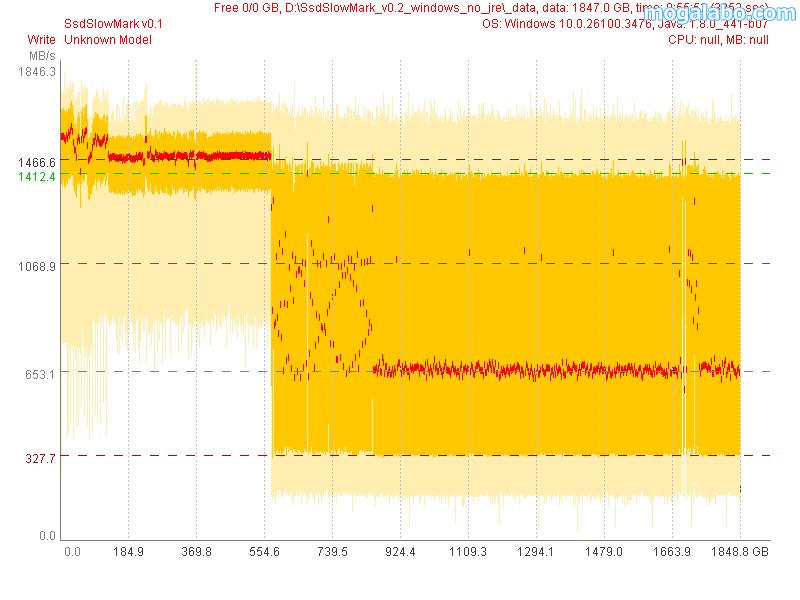
Task: Click the CPU: null, MB: null text
Action: tap(718, 40)
